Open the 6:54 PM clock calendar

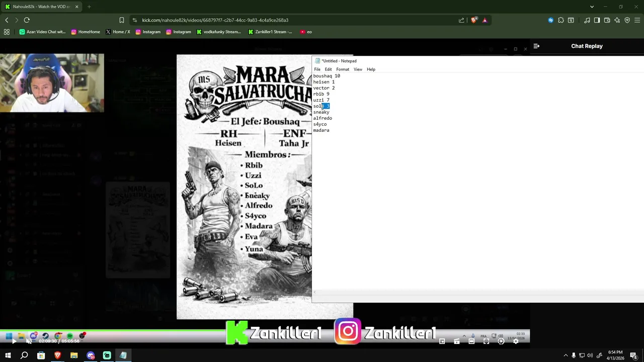615,355
